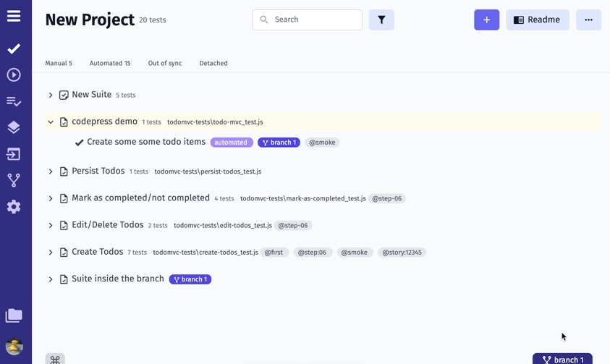Open branches fork icon in sidebar
Viewport: 610px width, 364px height.
pos(14,180)
